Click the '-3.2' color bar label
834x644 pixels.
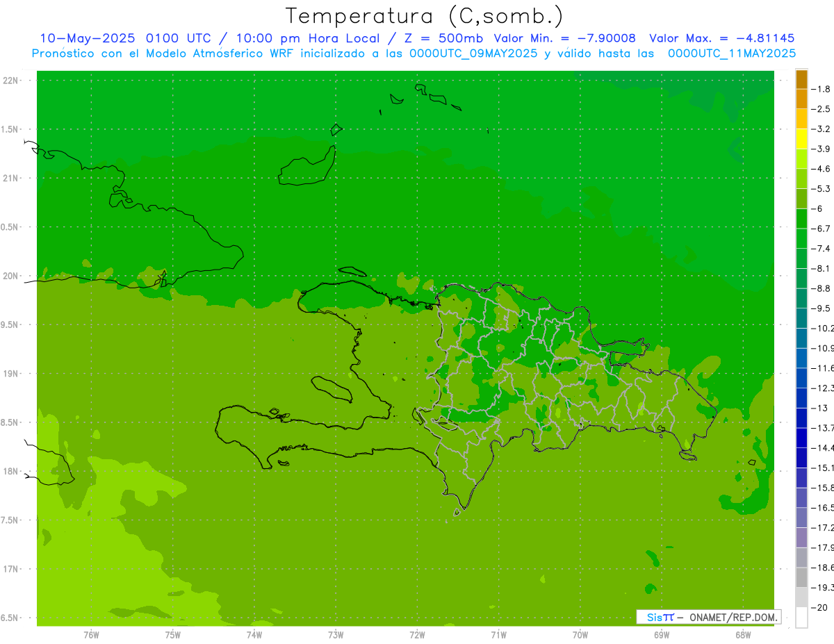point(821,129)
